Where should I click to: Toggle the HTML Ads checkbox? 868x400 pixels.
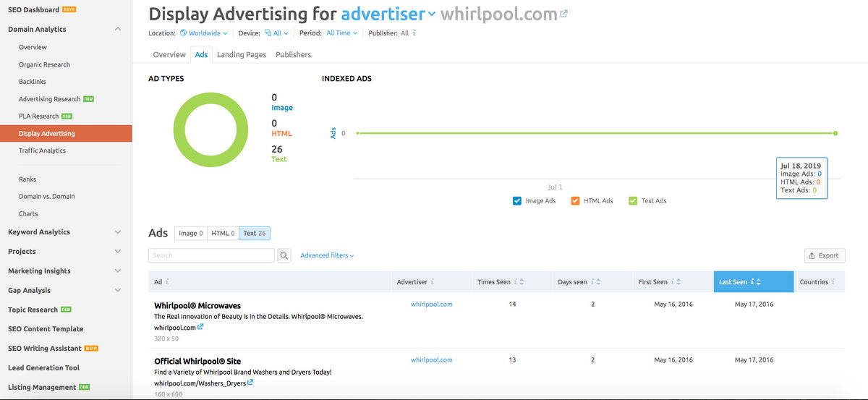575,201
